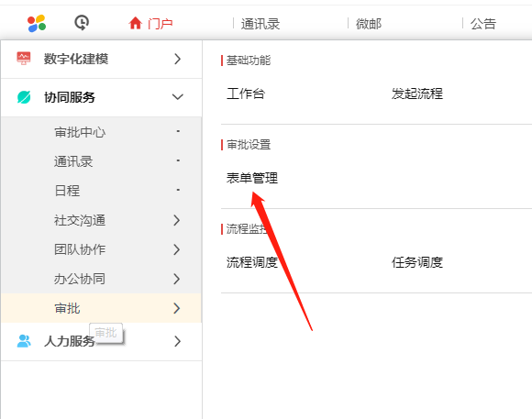The image size is (532, 419).
Task: Click the 数字化建模 monitor icon
Action: point(24,59)
